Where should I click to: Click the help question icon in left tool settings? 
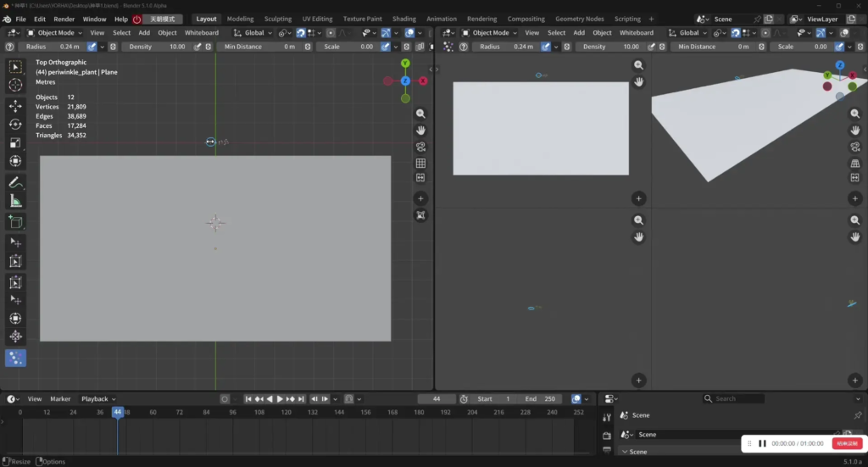click(x=9, y=47)
